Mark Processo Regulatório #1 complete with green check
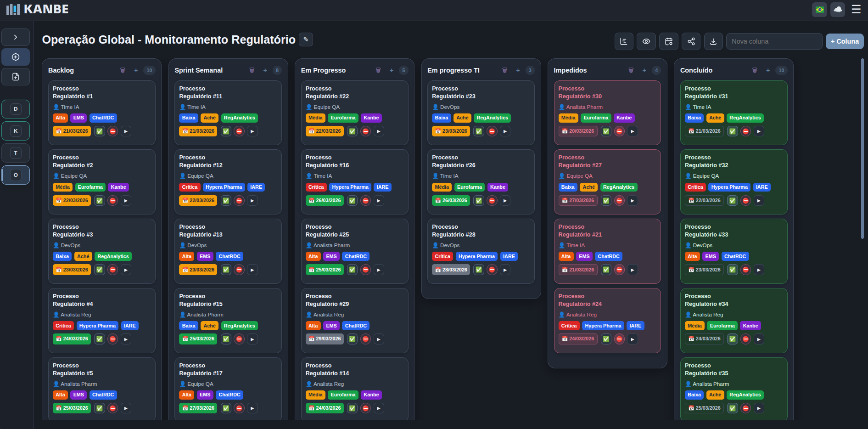Screen dimensions: 868x429 [x=99, y=131]
